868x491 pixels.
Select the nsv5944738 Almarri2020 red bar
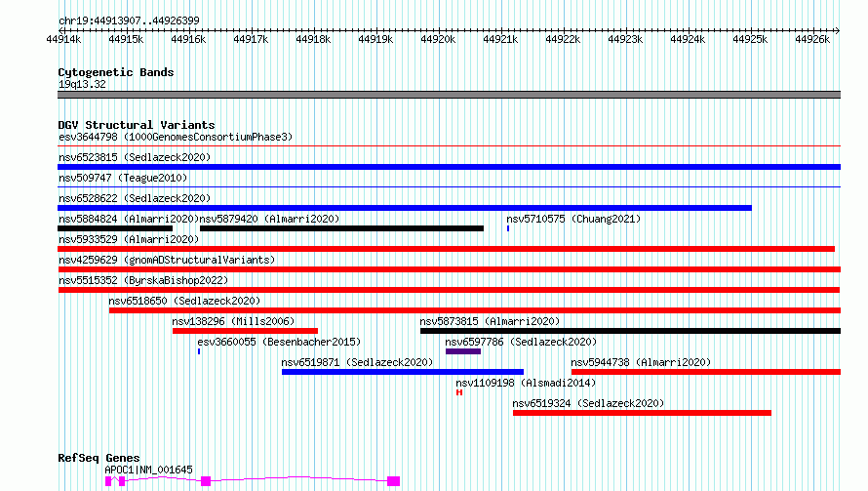click(706, 372)
